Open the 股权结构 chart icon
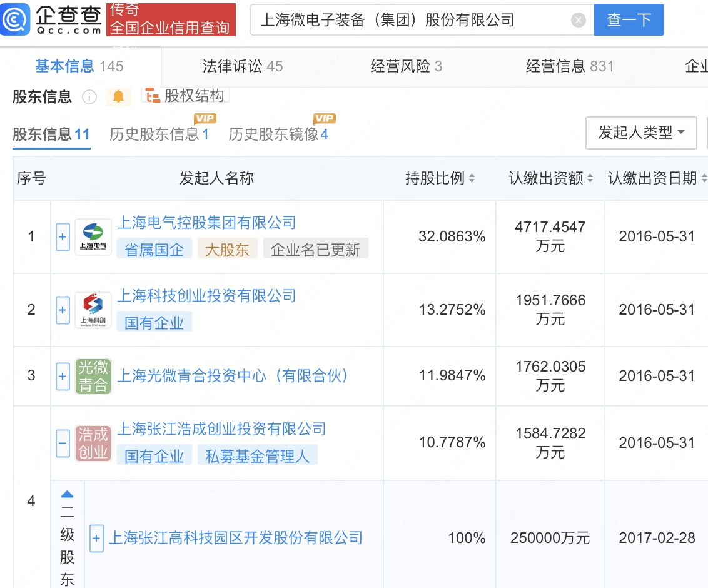708x588 pixels. coord(152,96)
